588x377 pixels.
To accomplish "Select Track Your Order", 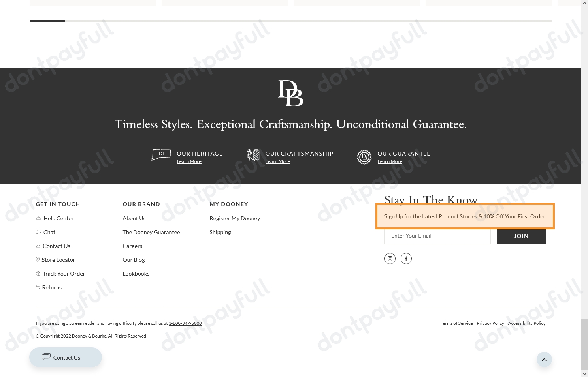I will click(64, 274).
